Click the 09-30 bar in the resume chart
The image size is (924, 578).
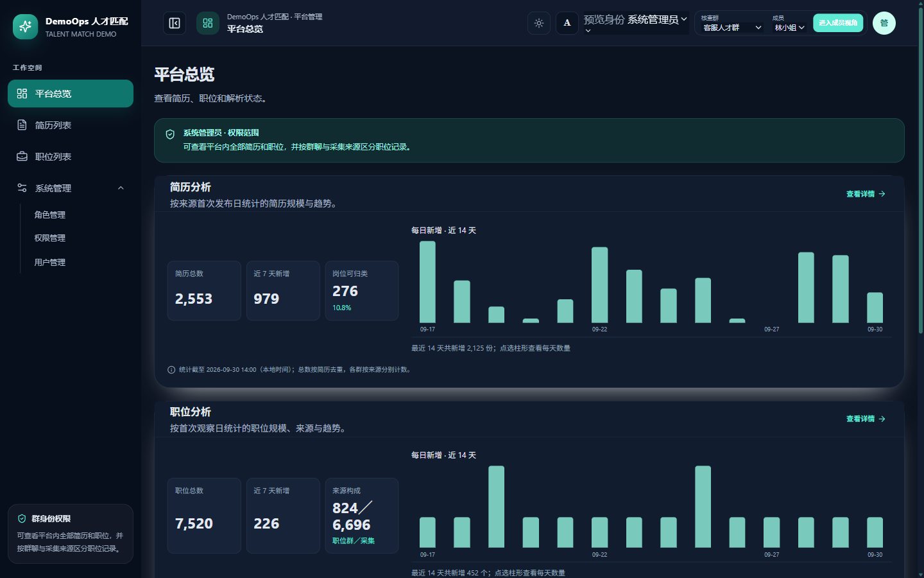[875, 308]
